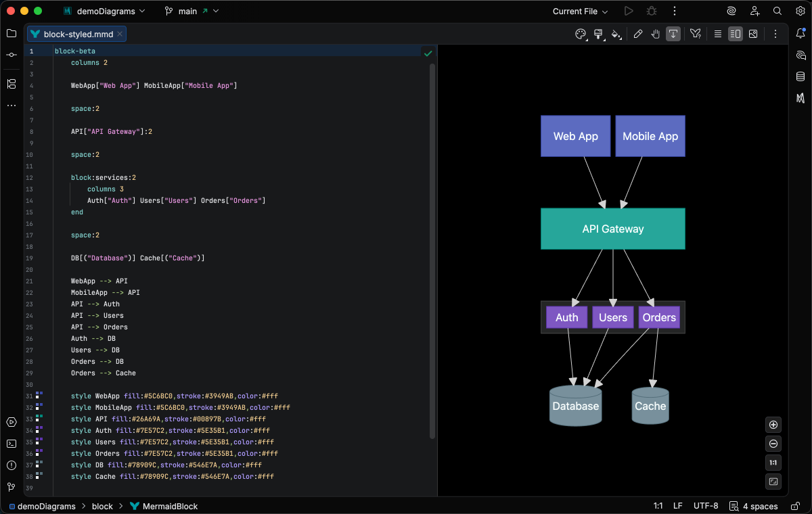Select the block-styled.mmd editor tab
Screen dimensions: 812x514
pyautogui.click(x=74, y=33)
